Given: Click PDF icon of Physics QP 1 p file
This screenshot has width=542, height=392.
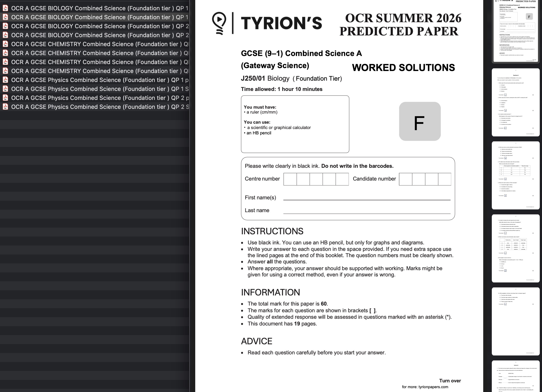Looking at the screenshot, I should click(x=5, y=80).
